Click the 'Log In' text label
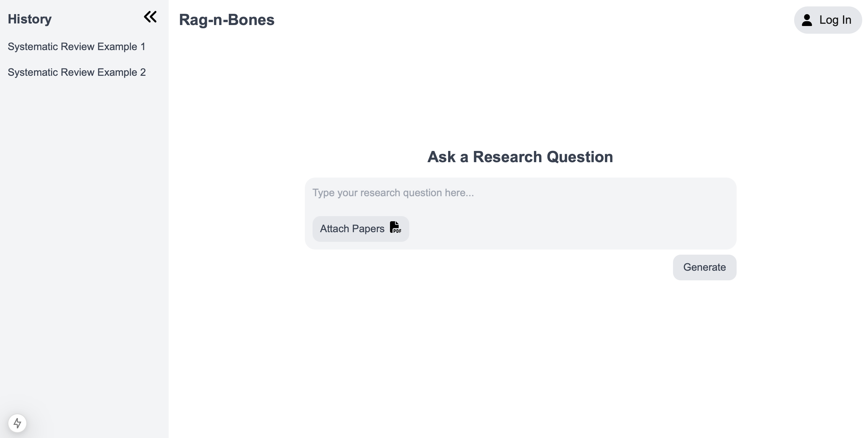This screenshot has width=868, height=438. coord(835,20)
